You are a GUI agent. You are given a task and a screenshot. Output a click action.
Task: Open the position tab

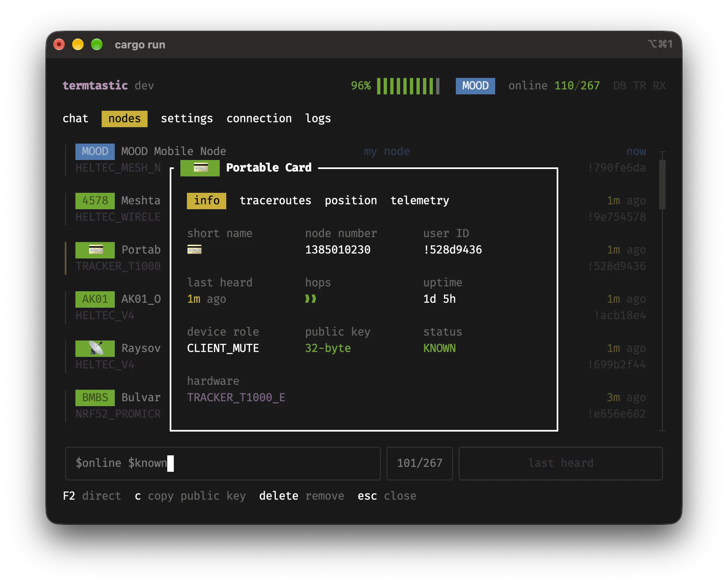(351, 201)
